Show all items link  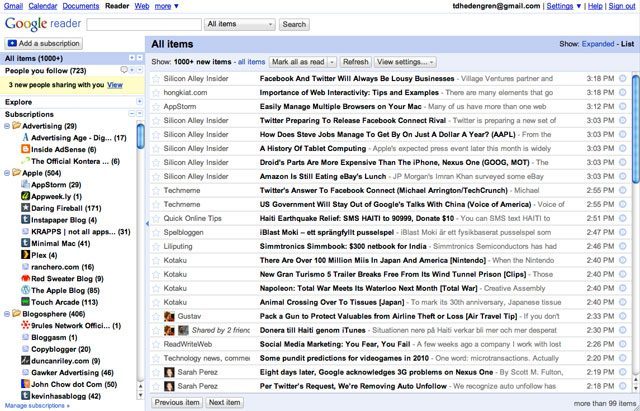251,62
